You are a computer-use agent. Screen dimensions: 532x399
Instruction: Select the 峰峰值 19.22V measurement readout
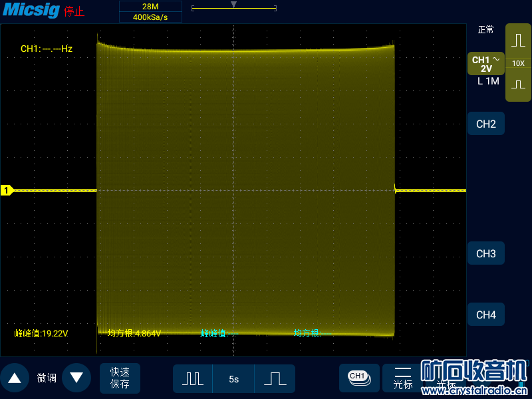coord(41,333)
